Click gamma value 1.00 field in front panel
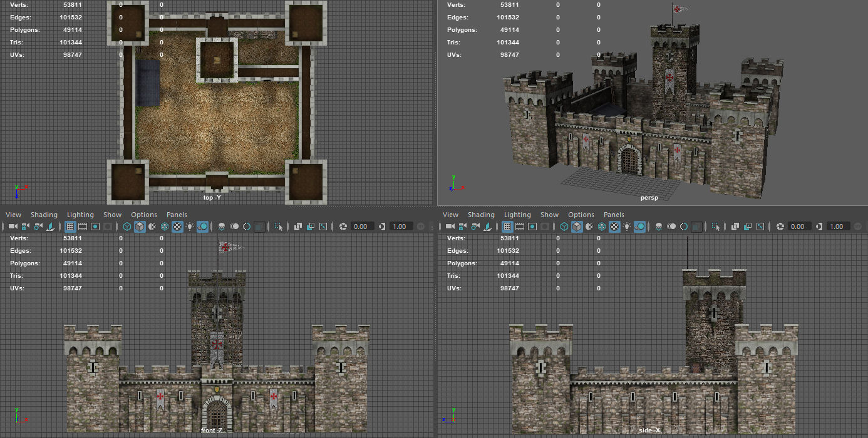Viewport: 868px width, 438px height. [x=400, y=227]
